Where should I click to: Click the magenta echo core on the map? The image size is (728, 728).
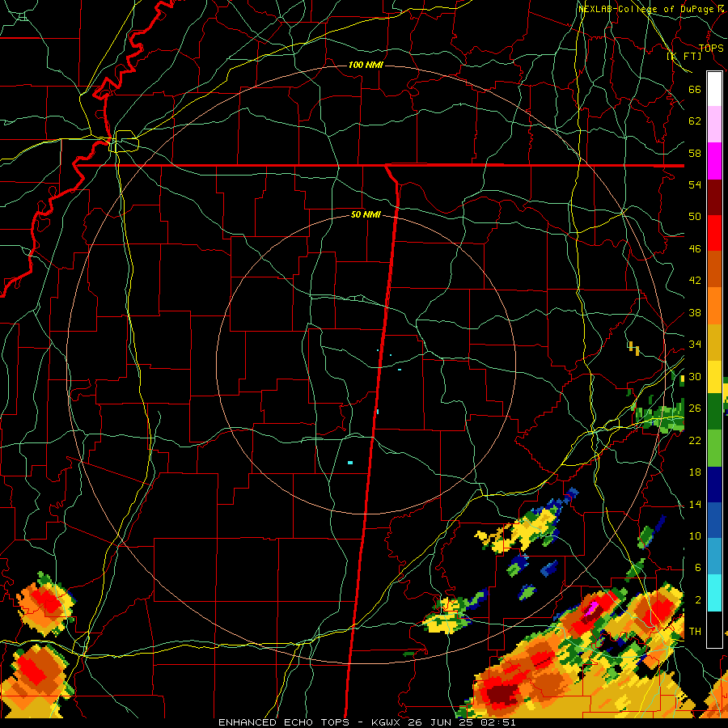[x=591, y=608]
